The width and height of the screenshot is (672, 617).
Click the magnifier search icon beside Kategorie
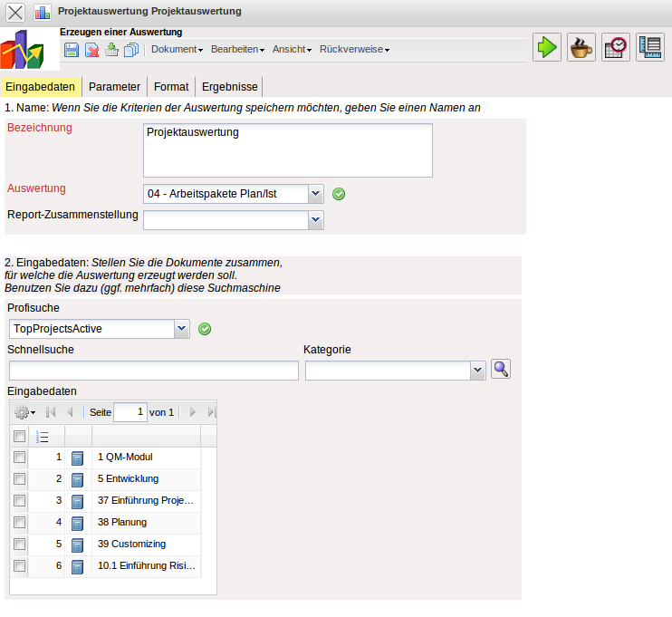click(x=501, y=370)
